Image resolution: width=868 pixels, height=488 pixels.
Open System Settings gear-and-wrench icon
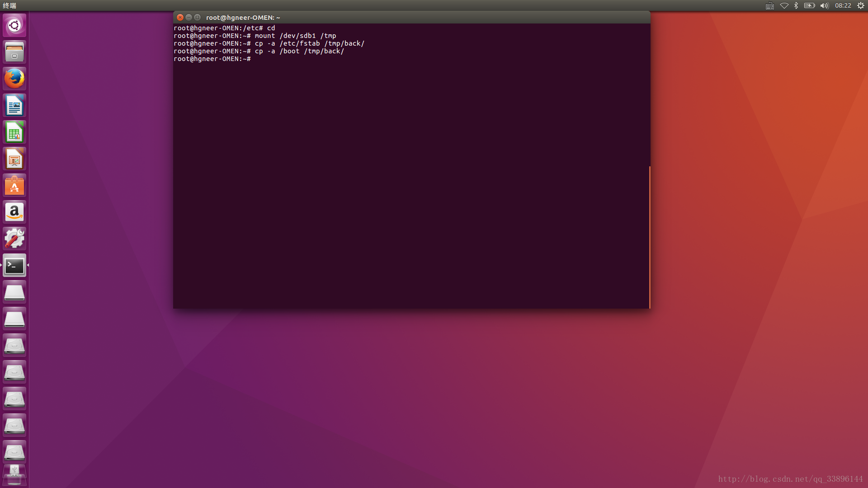point(14,239)
